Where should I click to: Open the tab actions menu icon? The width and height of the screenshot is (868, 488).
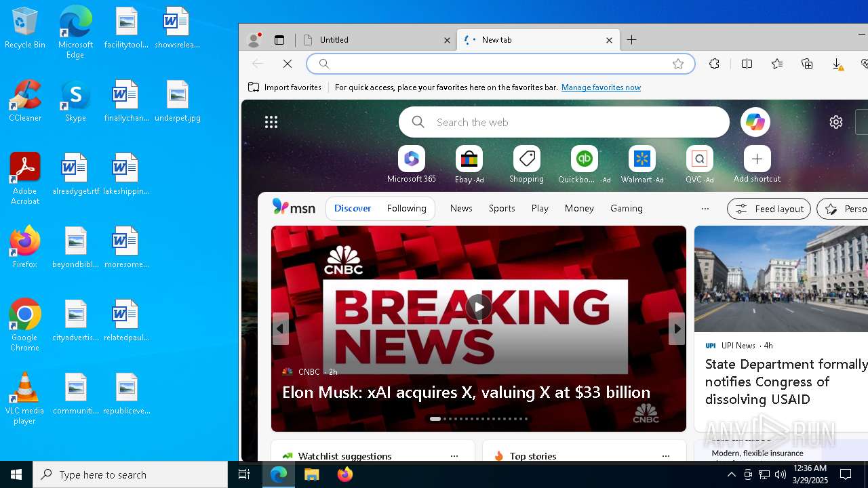pos(279,40)
